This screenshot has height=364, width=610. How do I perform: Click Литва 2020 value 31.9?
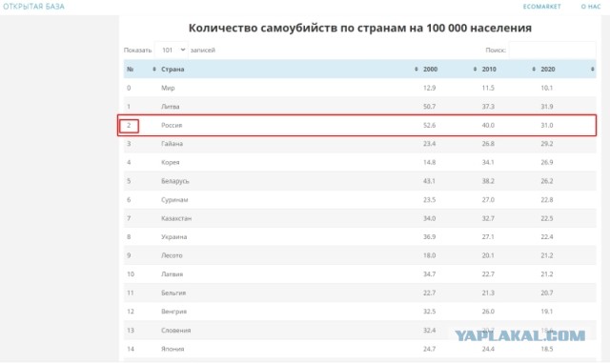[547, 107]
